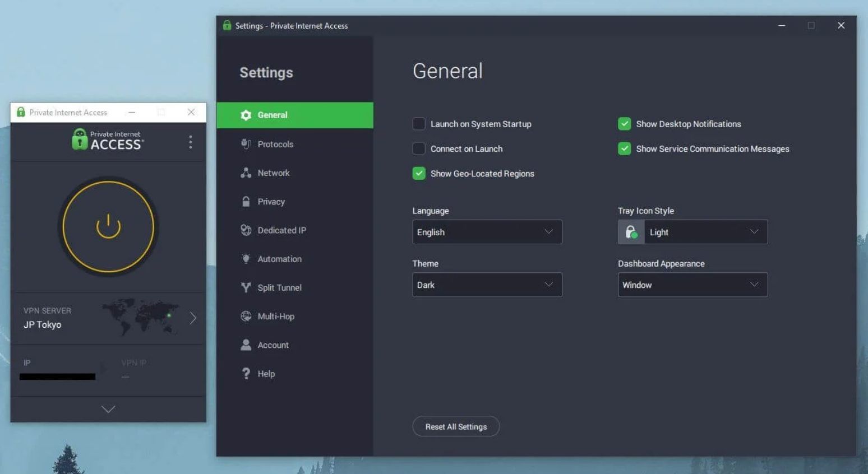This screenshot has width=868, height=474.
Task: Open the Split Tunnel settings tab
Action: coord(295,287)
